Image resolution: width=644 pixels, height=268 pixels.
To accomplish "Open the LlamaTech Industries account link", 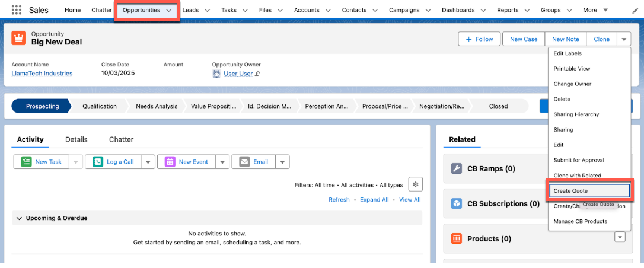I will [42, 74].
